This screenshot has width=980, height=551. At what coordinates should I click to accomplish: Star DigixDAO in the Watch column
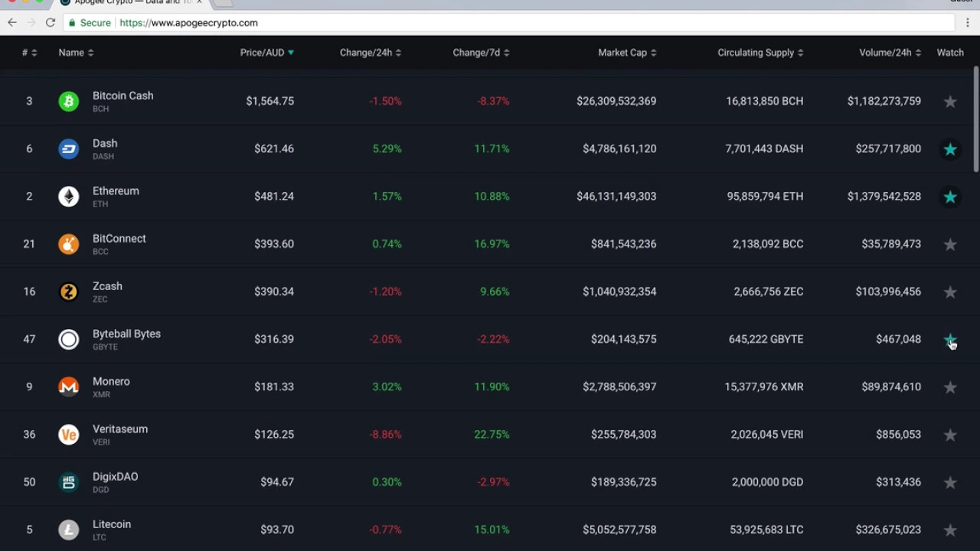click(950, 482)
